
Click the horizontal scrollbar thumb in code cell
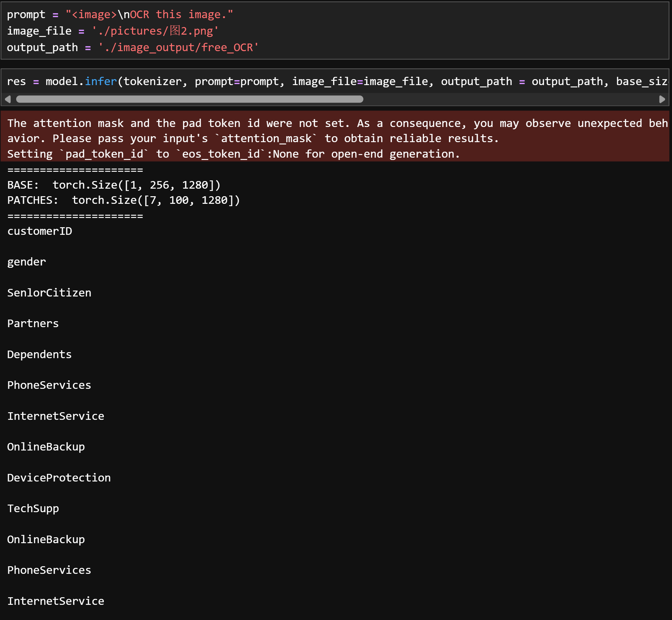(x=190, y=99)
